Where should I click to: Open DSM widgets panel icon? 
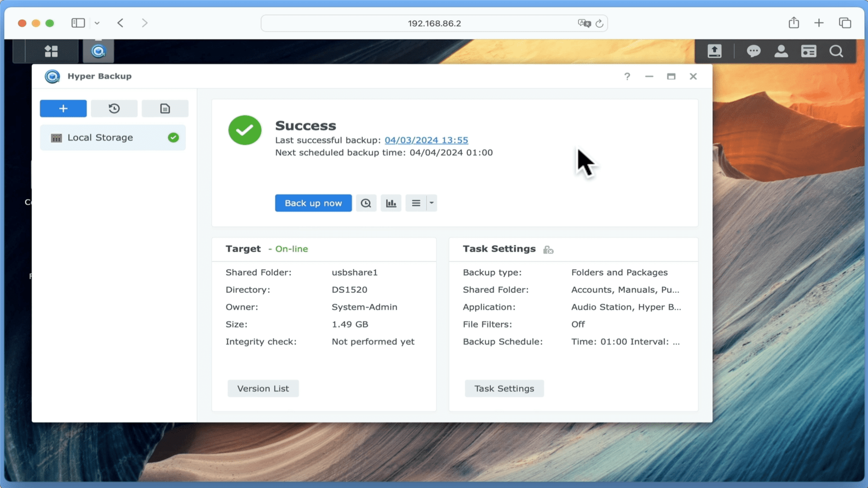tap(809, 51)
